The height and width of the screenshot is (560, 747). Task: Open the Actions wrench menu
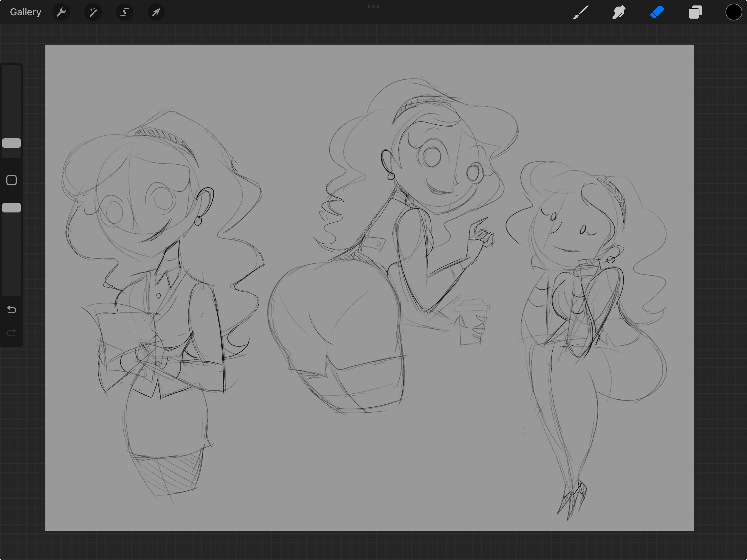61,13
